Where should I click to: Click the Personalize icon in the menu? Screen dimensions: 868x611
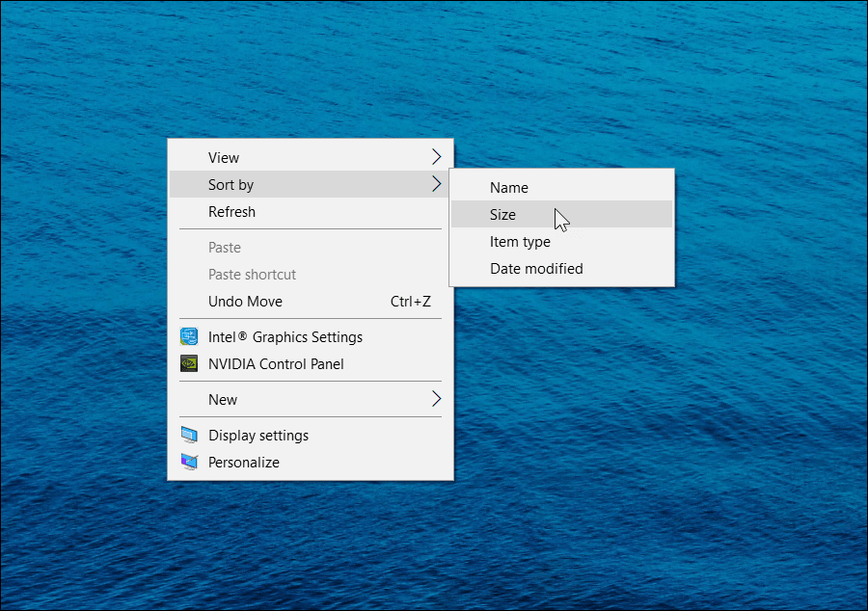[189, 463]
